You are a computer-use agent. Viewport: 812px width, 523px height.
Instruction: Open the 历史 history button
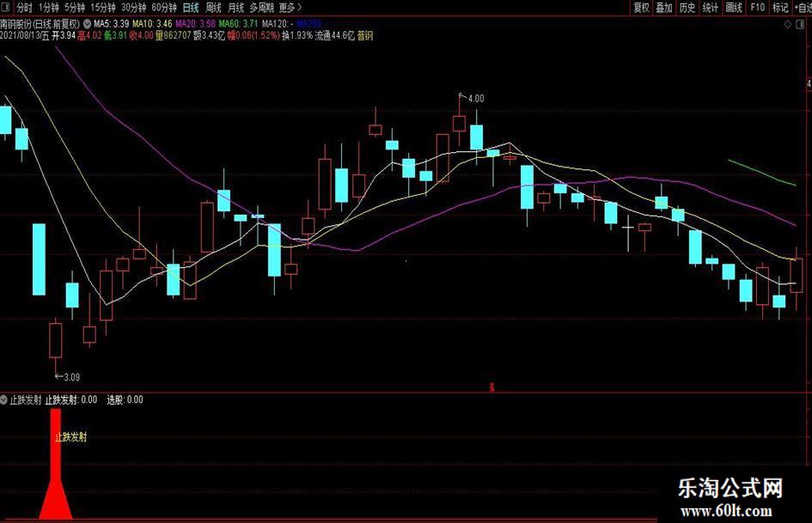[687, 7]
